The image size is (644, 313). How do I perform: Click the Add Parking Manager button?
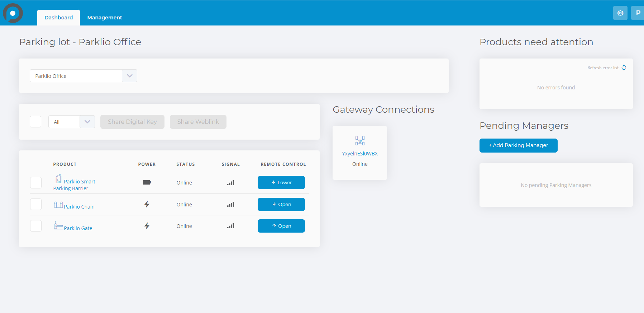(519, 145)
